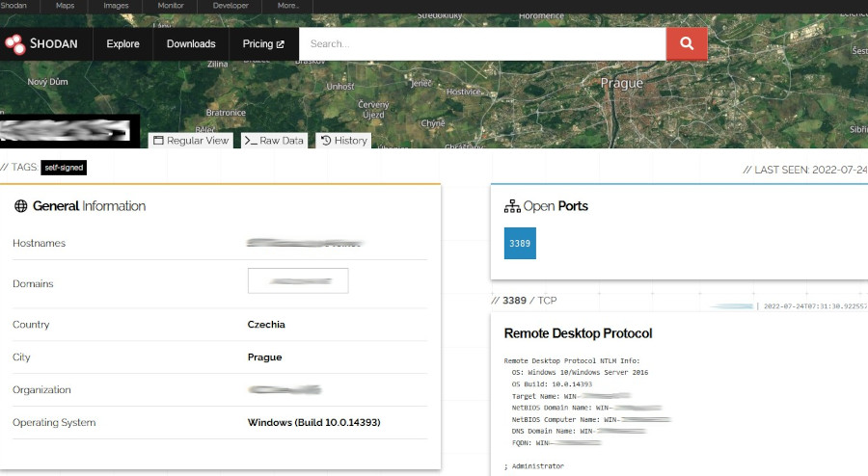
Task: Open Monitor in the top bar
Action: pos(171,6)
